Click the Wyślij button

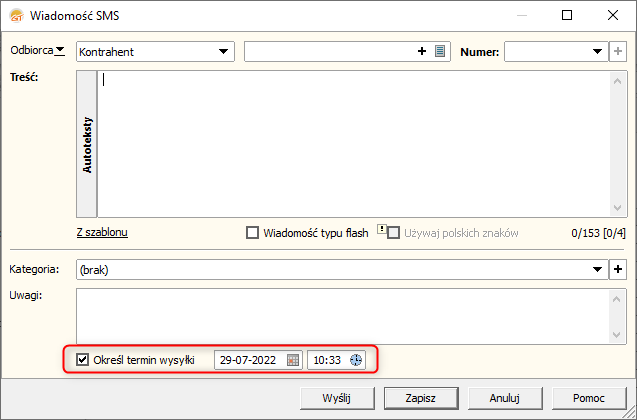coord(337,398)
